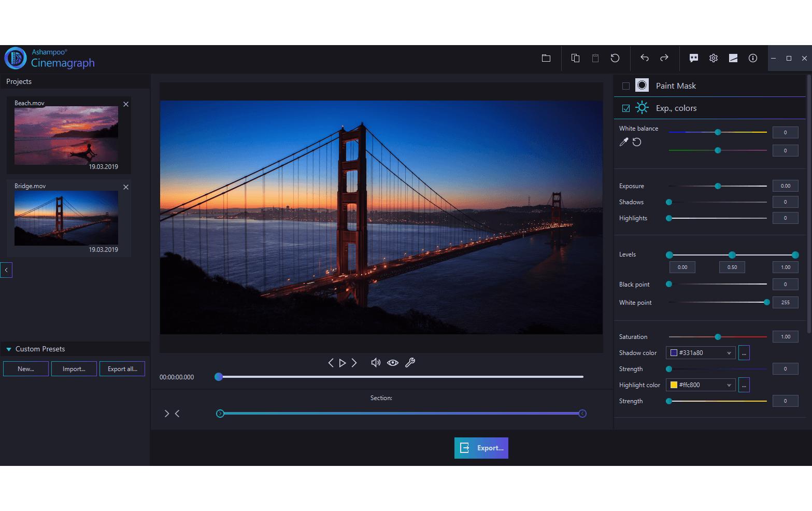
Task: Reset white balance with the revert icon
Action: (636, 141)
